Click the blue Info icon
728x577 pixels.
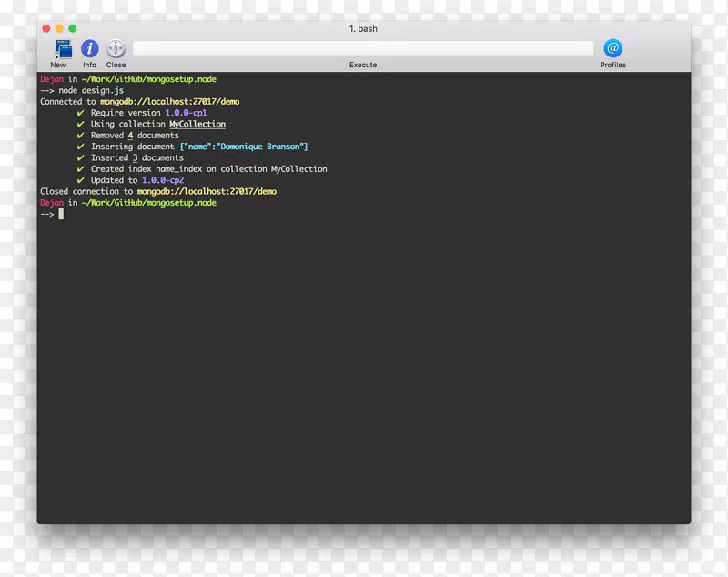tap(89, 49)
